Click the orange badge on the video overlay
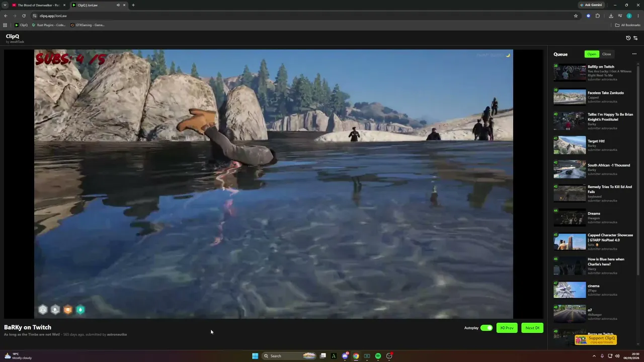 (68, 310)
